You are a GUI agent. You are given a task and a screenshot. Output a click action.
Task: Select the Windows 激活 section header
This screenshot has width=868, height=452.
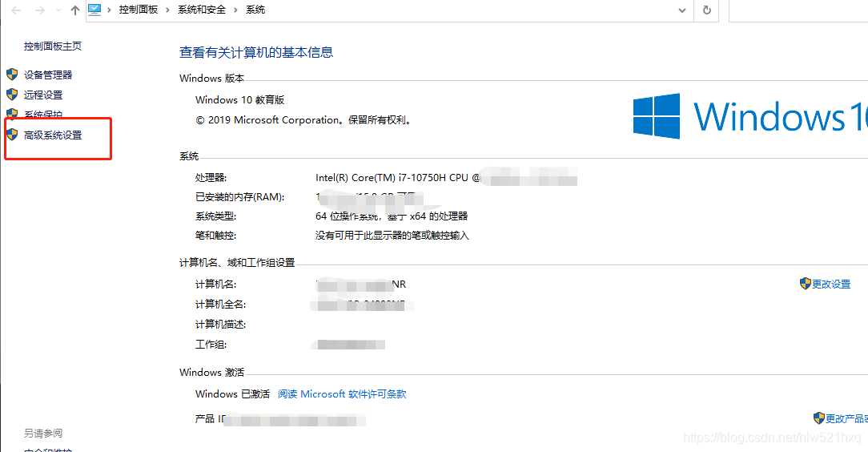tap(211, 372)
